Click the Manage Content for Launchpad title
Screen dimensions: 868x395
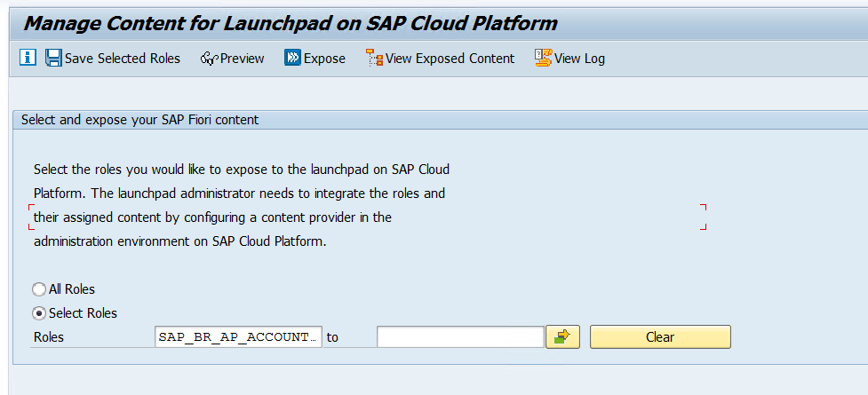291,23
